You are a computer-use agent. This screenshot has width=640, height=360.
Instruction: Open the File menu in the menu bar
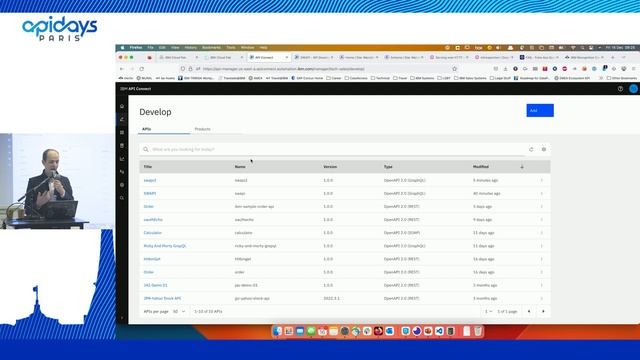pos(151,48)
